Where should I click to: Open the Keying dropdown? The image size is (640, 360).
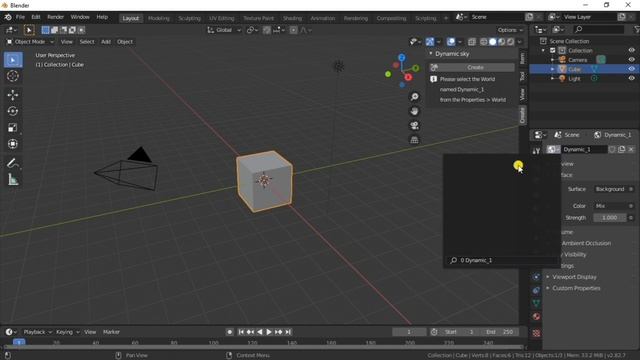click(67, 332)
